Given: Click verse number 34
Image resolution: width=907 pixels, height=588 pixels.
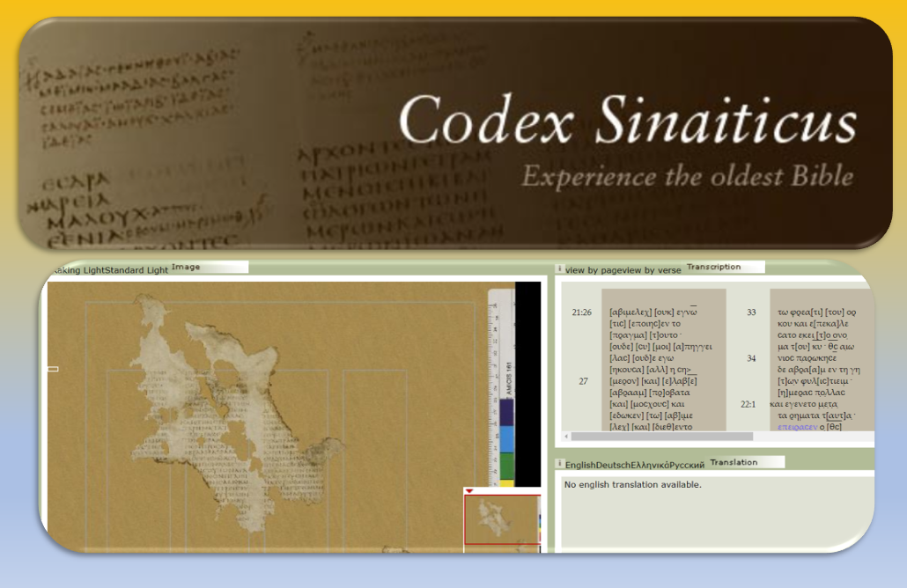Looking at the screenshot, I should (751, 358).
